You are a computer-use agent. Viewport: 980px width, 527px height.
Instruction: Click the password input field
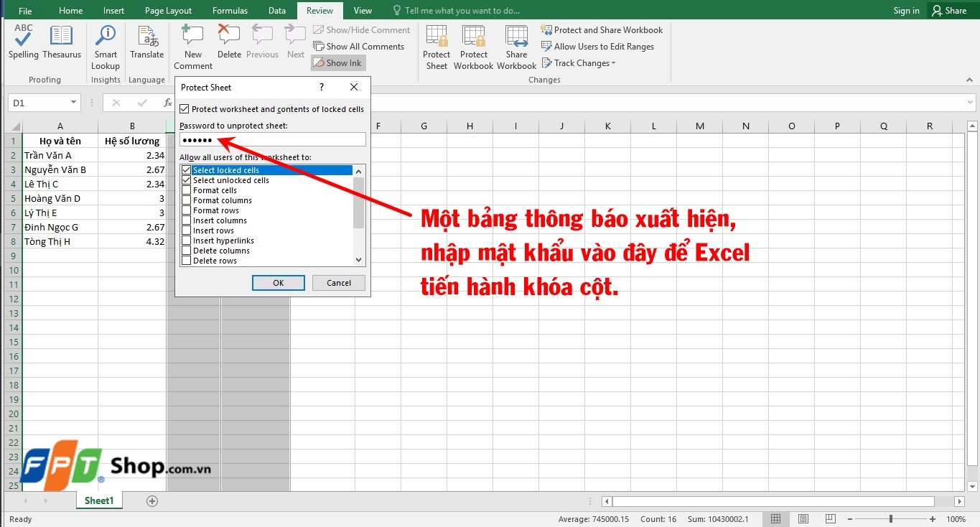click(x=273, y=139)
